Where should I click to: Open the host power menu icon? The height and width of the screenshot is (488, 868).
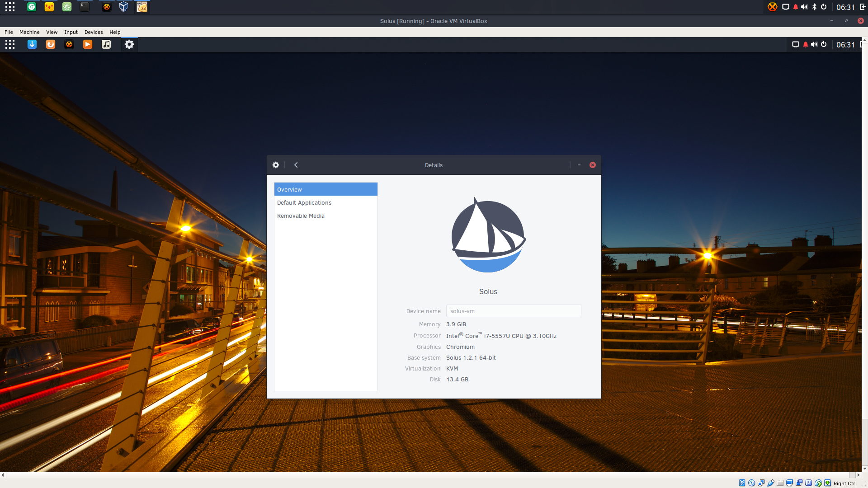click(x=824, y=7)
